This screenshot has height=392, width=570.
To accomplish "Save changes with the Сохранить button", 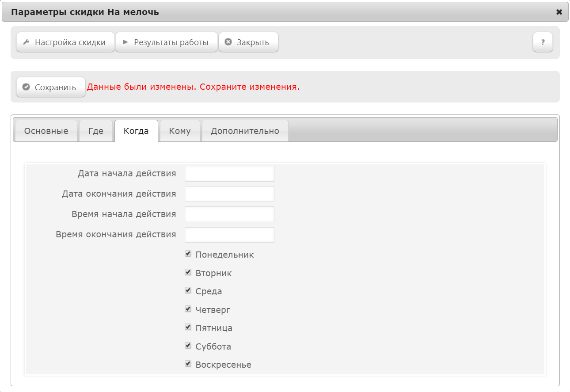I will [x=51, y=87].
